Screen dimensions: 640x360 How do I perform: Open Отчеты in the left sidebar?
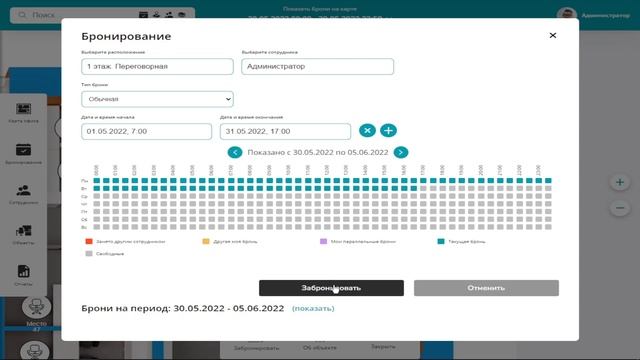(23, 276)
